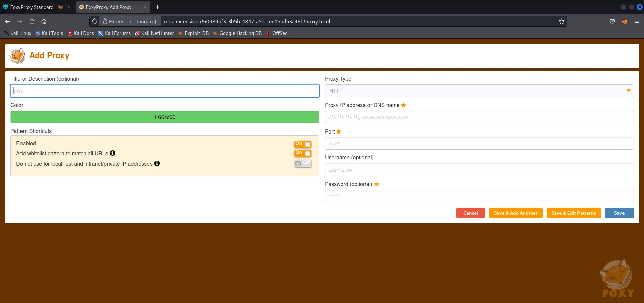Open the Google Hacking DB bookmark
The height and width of the screenshot is (303, 644).
pyautogui.click(x=237, y=33)
